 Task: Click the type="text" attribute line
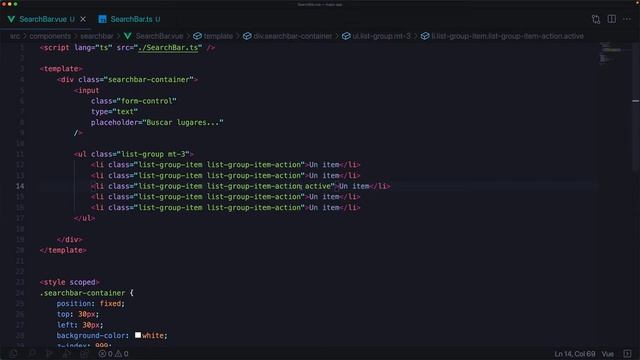point(114,111)
